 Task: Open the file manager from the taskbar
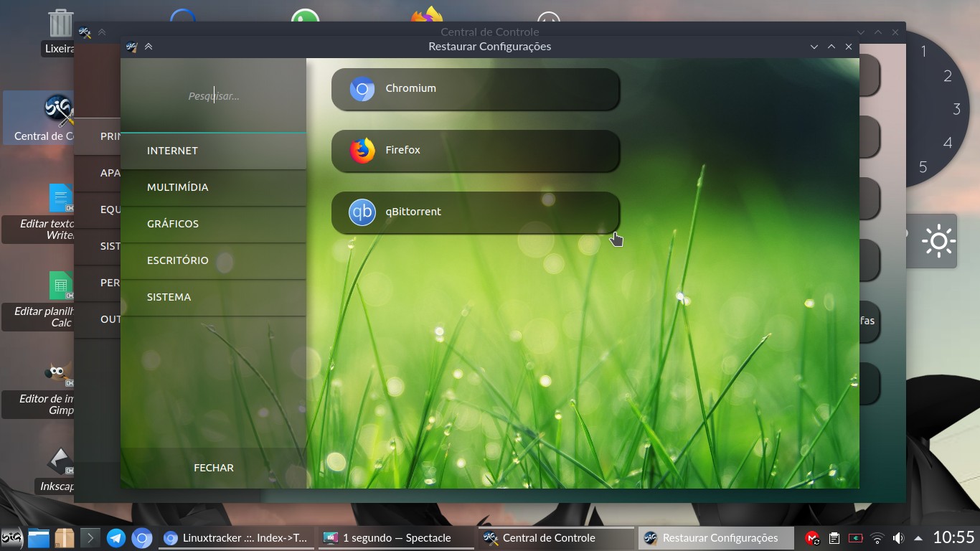click(39, 537)
